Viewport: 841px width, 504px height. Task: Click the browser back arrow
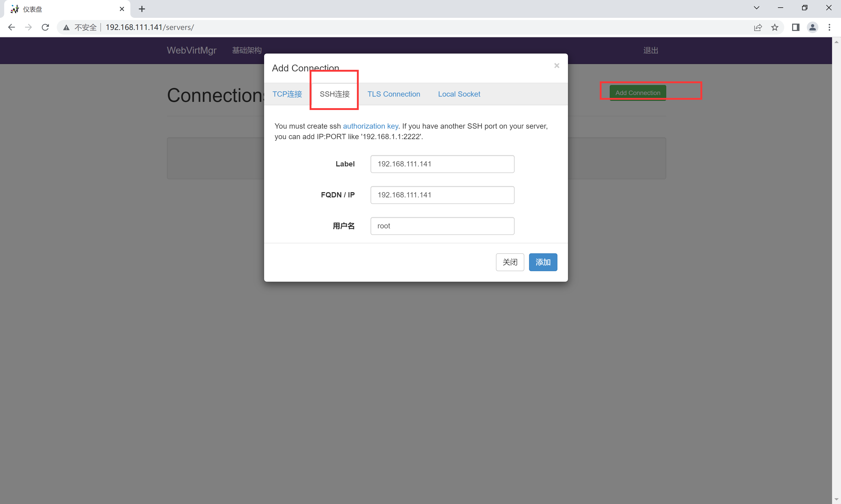click(12, 27)
